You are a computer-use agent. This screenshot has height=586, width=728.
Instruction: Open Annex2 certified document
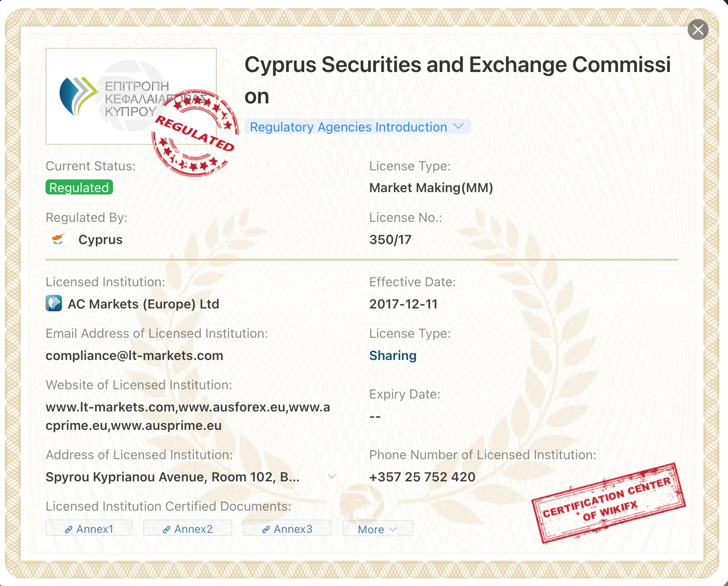(187, 529)
